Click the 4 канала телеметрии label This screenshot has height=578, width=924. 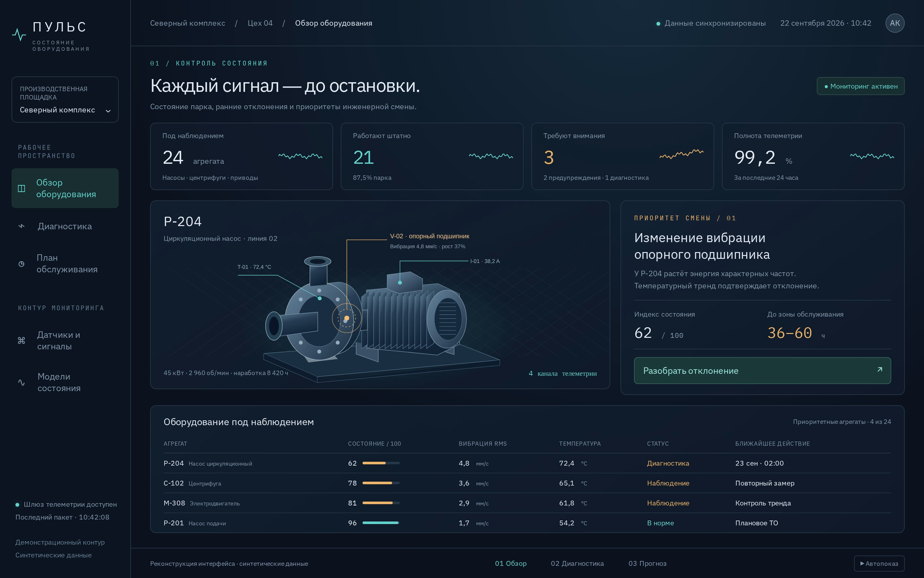pos(562,373)
